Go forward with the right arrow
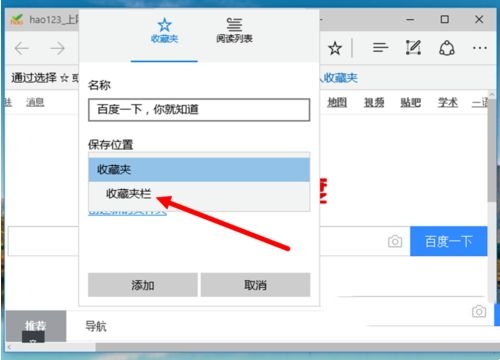The width and height of the screenshot is (500, 360). click(57, 49)
